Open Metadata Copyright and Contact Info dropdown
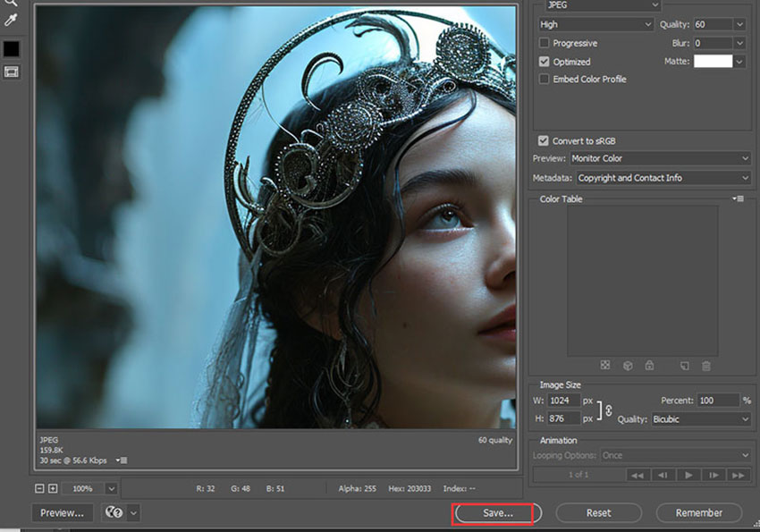760x532 pixels. [663, 178]
